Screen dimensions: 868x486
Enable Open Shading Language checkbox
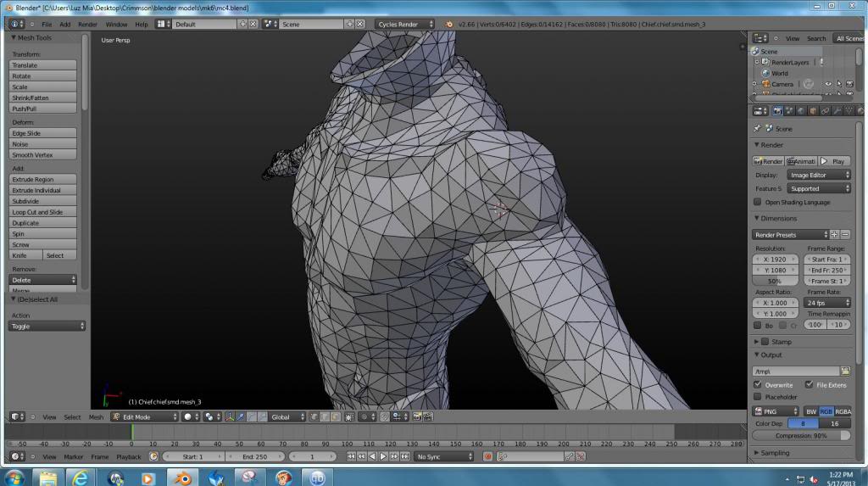(x=758, y=202)
